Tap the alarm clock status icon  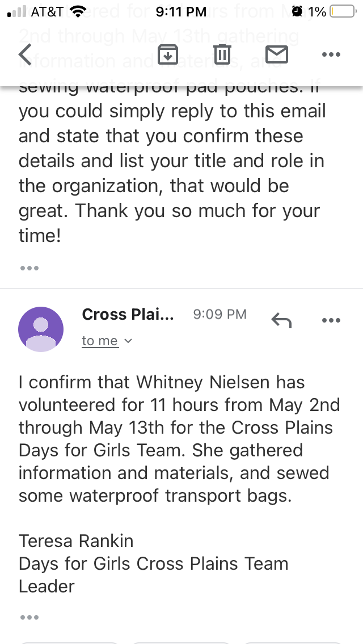coord(297,11)
